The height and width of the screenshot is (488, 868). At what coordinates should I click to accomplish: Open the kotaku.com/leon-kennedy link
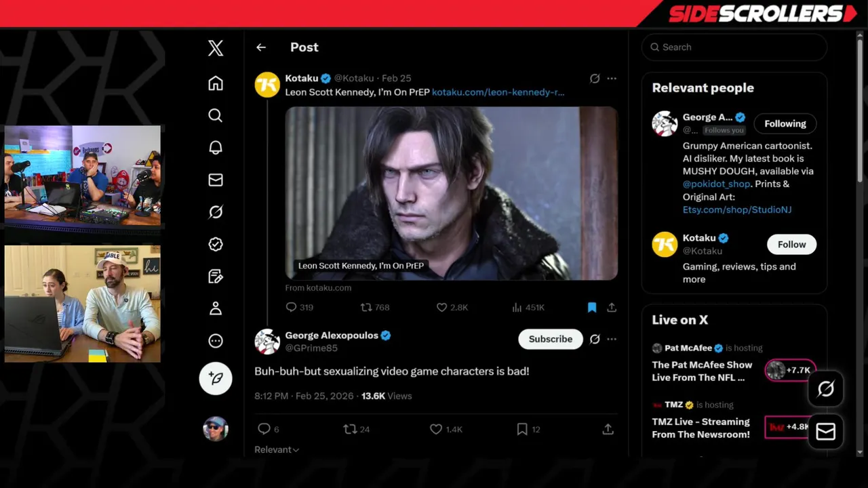[x=498, y=92]
